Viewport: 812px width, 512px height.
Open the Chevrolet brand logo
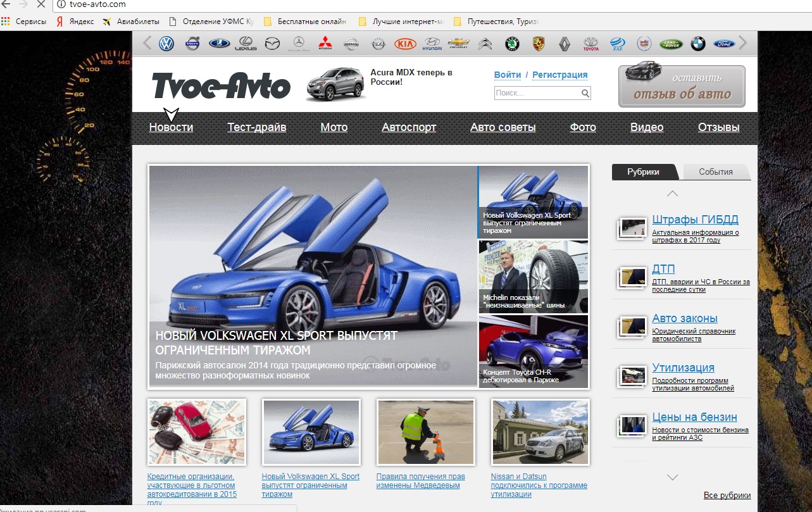tap(458, 44)
